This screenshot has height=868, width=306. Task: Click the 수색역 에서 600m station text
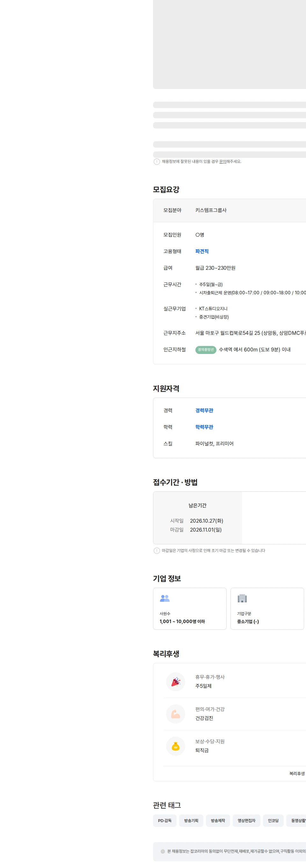tap(254, 349)
